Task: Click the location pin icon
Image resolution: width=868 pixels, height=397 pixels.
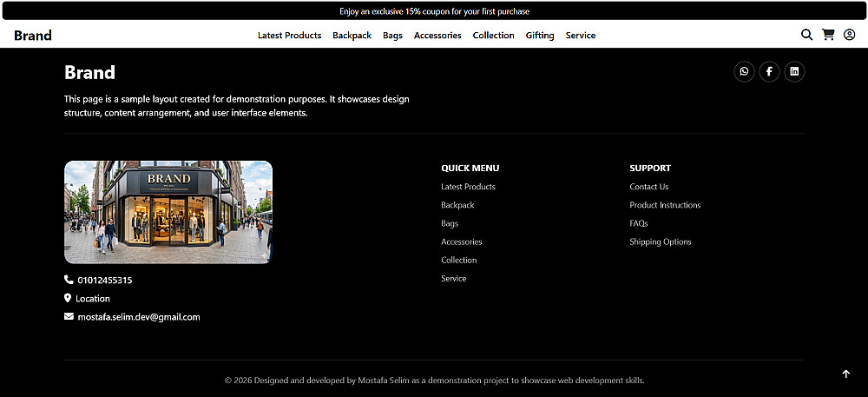Action: (68, 299)
